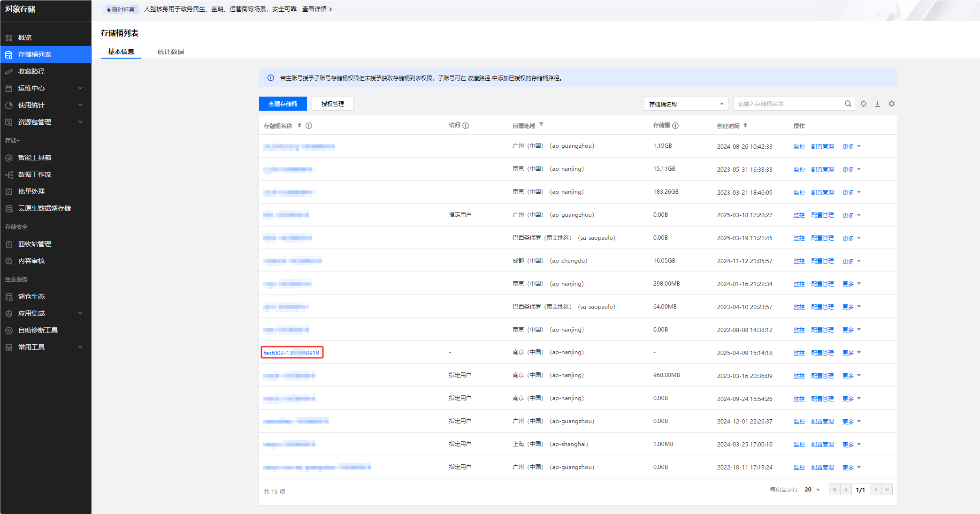
Task: Click 配置管理 for the 298.00MB bucket row
Action: pos(822,284)
